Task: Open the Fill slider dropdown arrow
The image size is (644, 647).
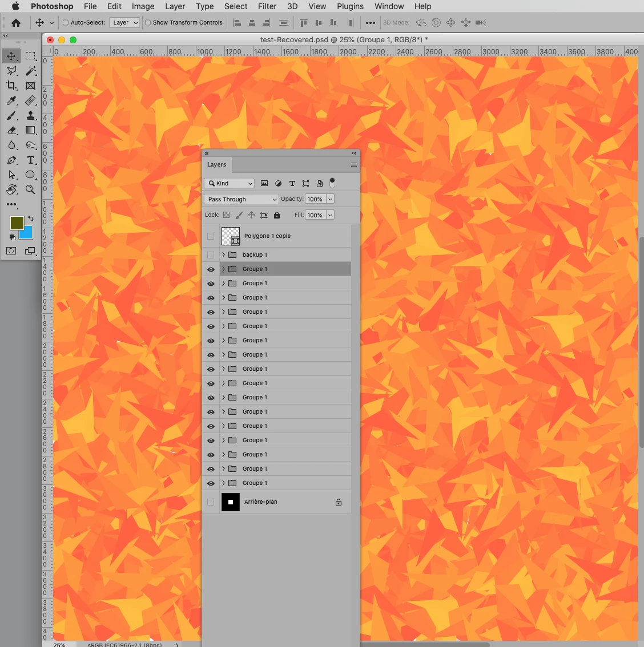Action: click(330, 216)
